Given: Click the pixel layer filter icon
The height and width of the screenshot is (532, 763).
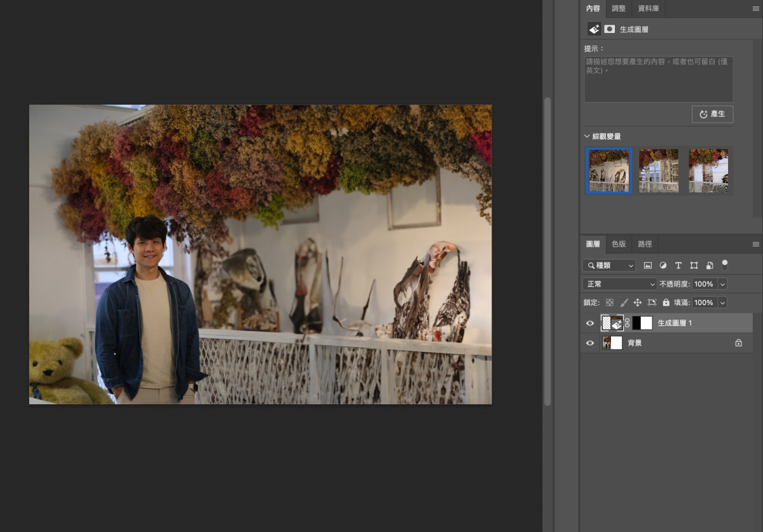Looking at the screenshot, I should [648, 266].
